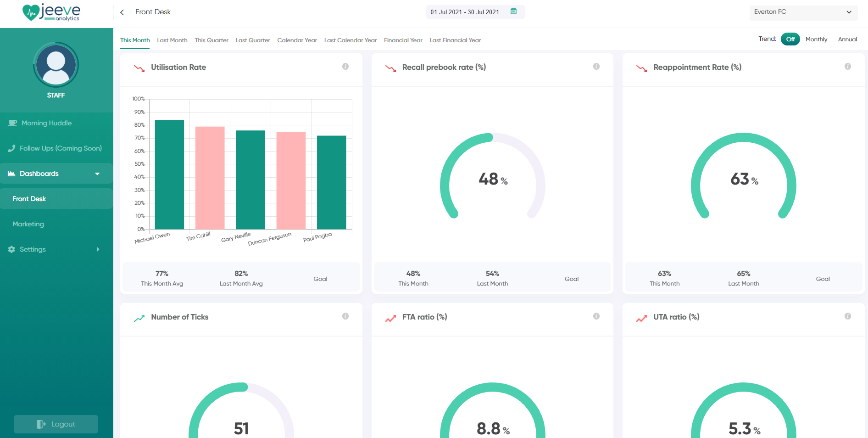868x438 pixels.
Task: Open the Front Desk dashboard
Action: click(56, 199)
